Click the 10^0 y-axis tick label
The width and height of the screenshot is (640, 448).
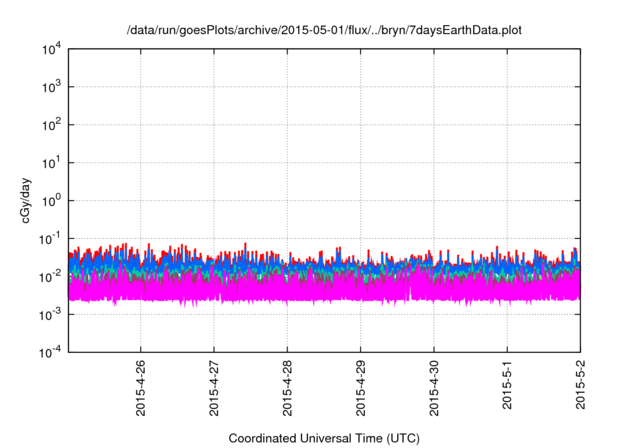(x=51, y=201)
